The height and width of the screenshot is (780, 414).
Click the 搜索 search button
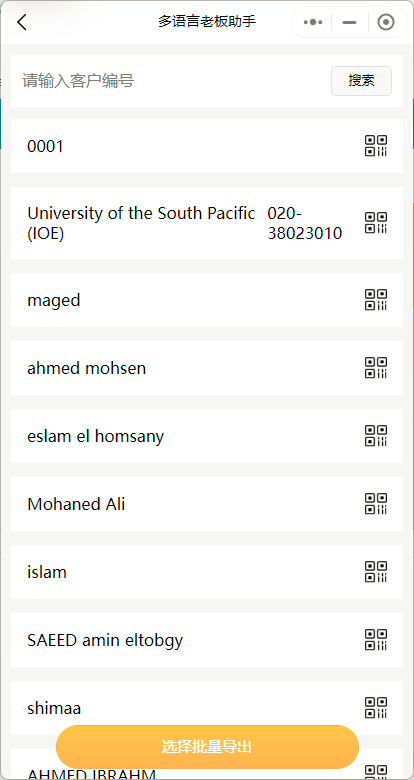pos(361,81)
